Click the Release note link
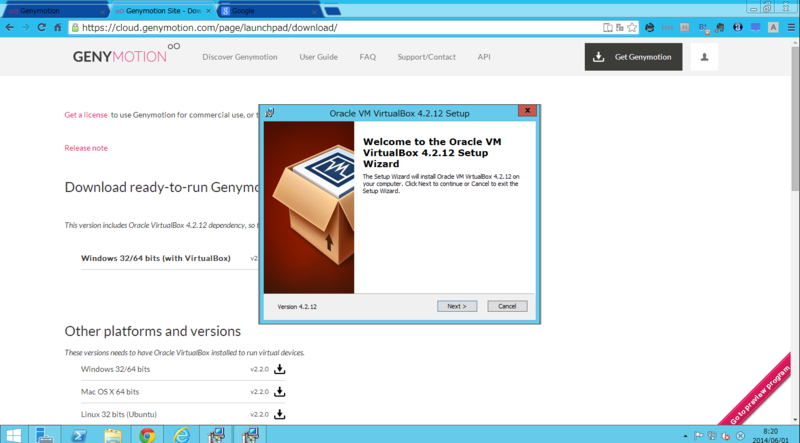This screenshot has width=800, height=443. (x=86, y=148)
